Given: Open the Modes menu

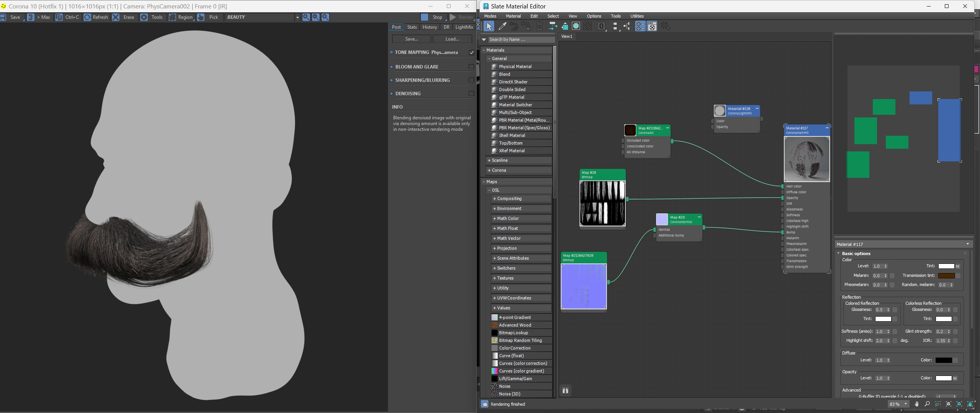Looking at the screenshot, I should [x=490, y=16].
